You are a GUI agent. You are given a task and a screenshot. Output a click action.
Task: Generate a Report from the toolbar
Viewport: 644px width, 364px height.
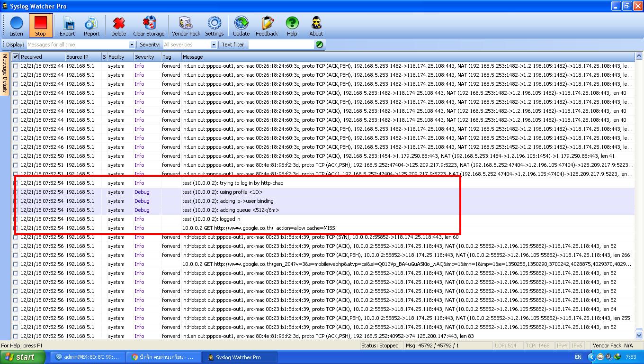[x=91, y=26]
